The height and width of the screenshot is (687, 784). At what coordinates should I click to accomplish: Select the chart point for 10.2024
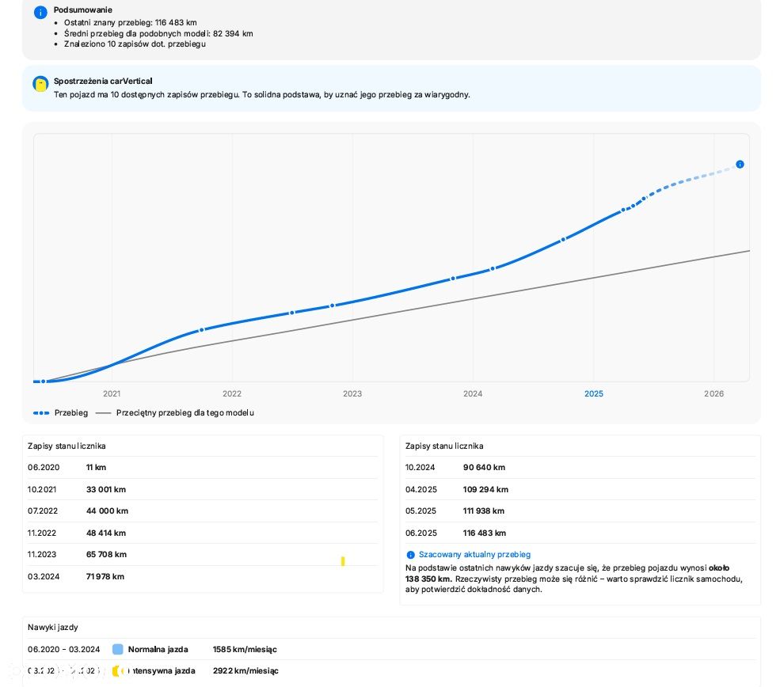pyautogui.click(x=563, y=239)
